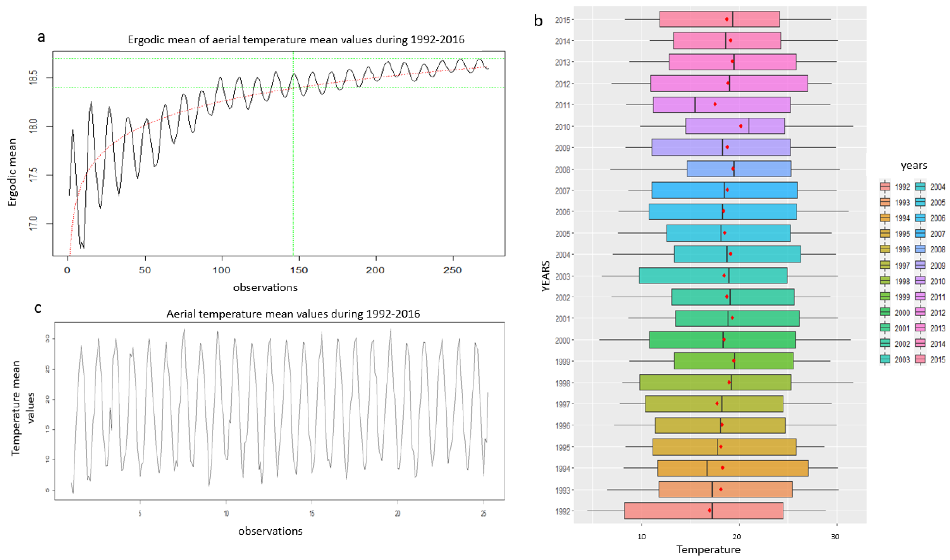Viewport: 950px width, 560px height.
Task: Click panel label 'b'
Action: [538, 20]
